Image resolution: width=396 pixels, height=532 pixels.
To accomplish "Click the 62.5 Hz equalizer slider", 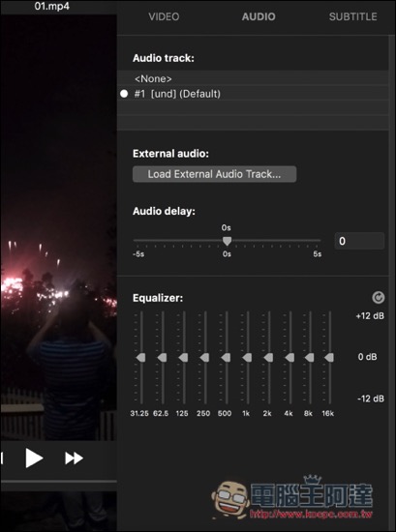I will (x=162, y=357).
